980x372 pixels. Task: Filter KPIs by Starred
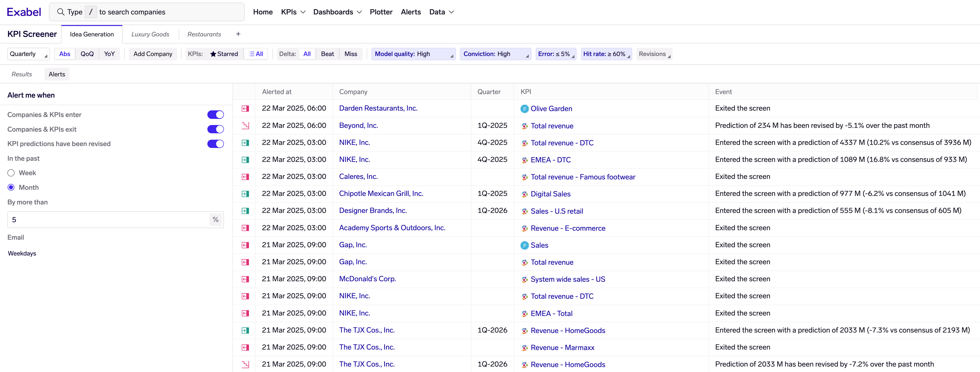(224, 54)
